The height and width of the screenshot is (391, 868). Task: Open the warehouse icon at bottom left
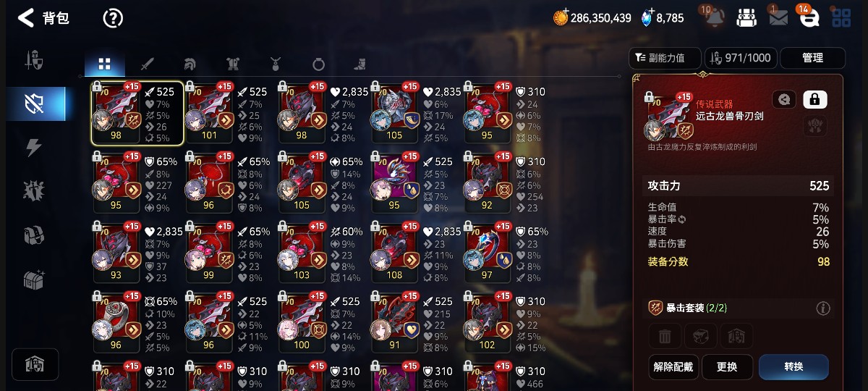point(35,364)
